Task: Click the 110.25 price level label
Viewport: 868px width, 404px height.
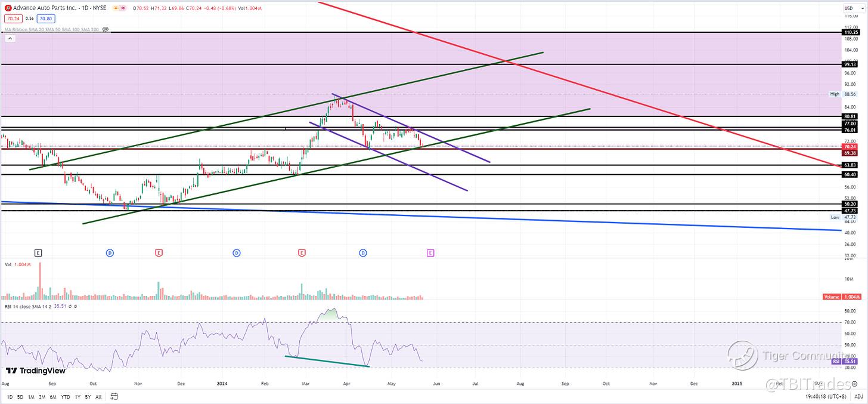Action: click(850, 32)
